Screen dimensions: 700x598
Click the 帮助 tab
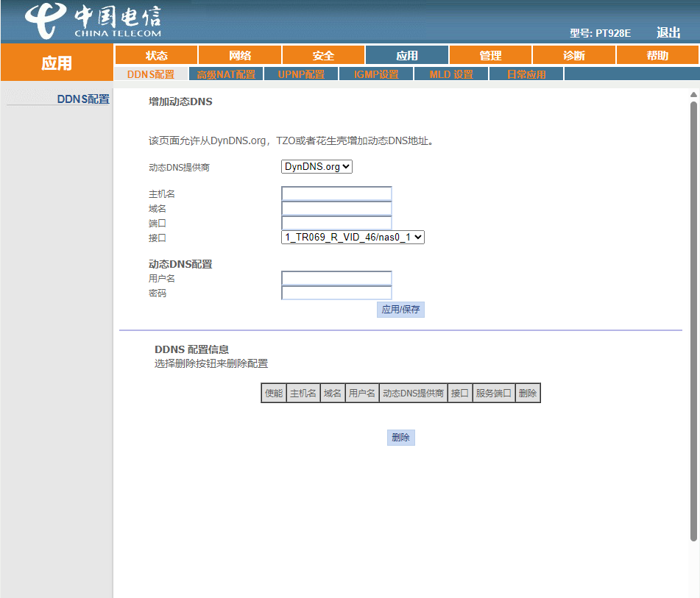[x=657, y=54]
